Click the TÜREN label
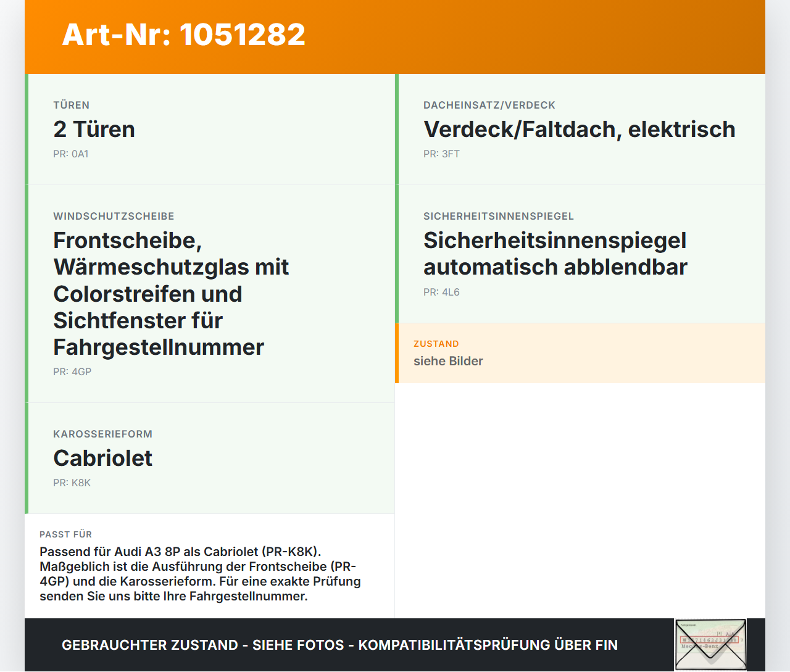This screenshot has width=790, height=672. click(x=71, y=105)
